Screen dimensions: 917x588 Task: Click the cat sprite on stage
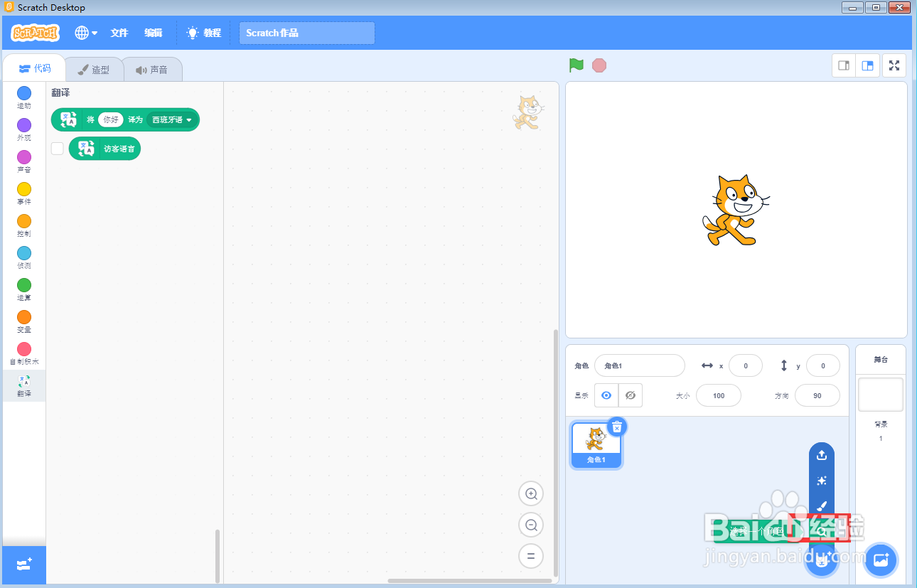click(x=736, y=210)
